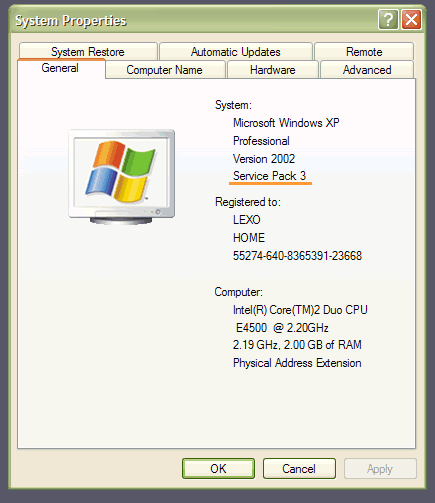The height and width of the screenshot is (503, 435).
Task: Open the System Restore tab
Action: 88,51
